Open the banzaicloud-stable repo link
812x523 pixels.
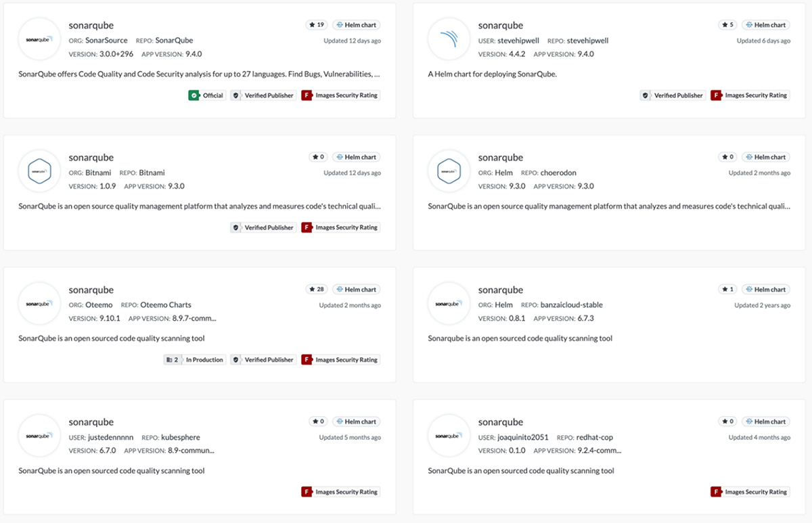pyautogui.click(x=572, y=305)
